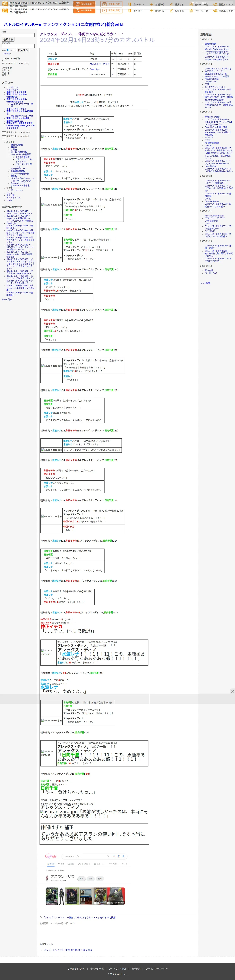235x980 pixels.
Task: Open 伸正イチカ in the character table
Action: pos(53,64)
